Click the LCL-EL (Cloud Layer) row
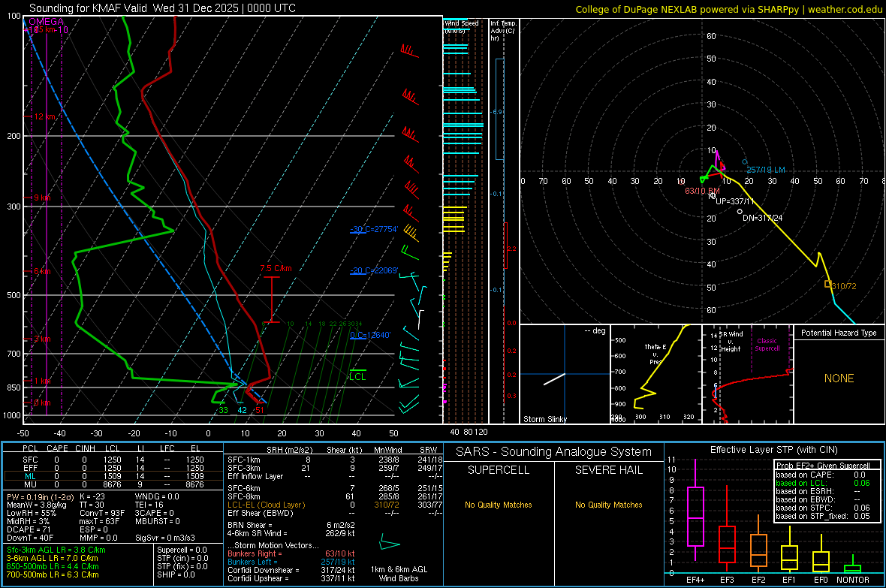Viewport: 886px width, 588px height. coord(335,505)
